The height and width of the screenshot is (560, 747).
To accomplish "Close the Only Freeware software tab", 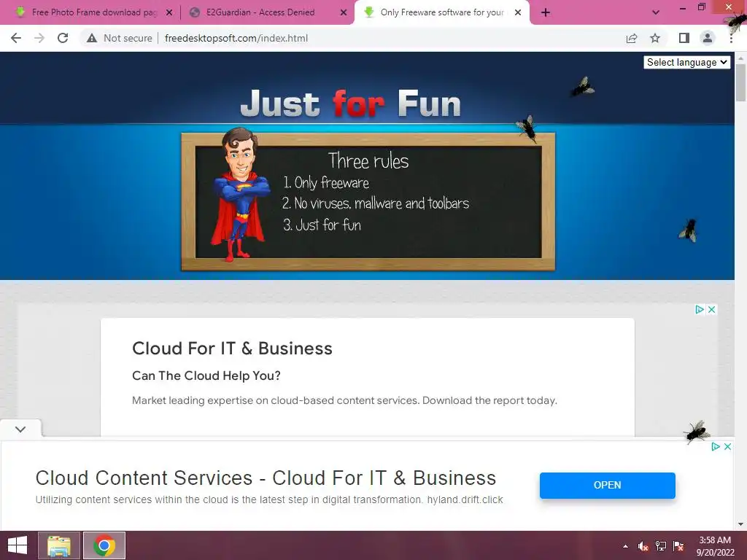I will (518, 12).
